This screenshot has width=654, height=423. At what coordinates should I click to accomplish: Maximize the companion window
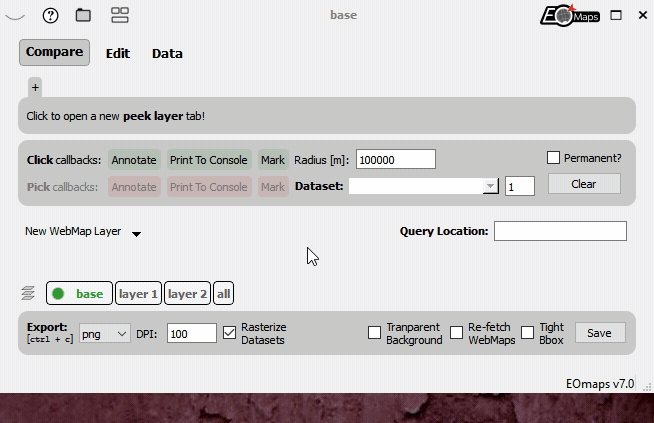point(616,15)
